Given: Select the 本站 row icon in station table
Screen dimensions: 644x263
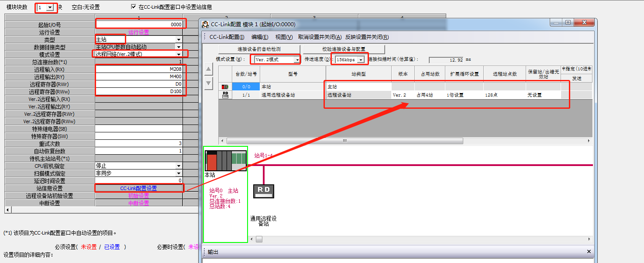Looking at the screenshot, I should pyautogui.click(x=225, y=87).
